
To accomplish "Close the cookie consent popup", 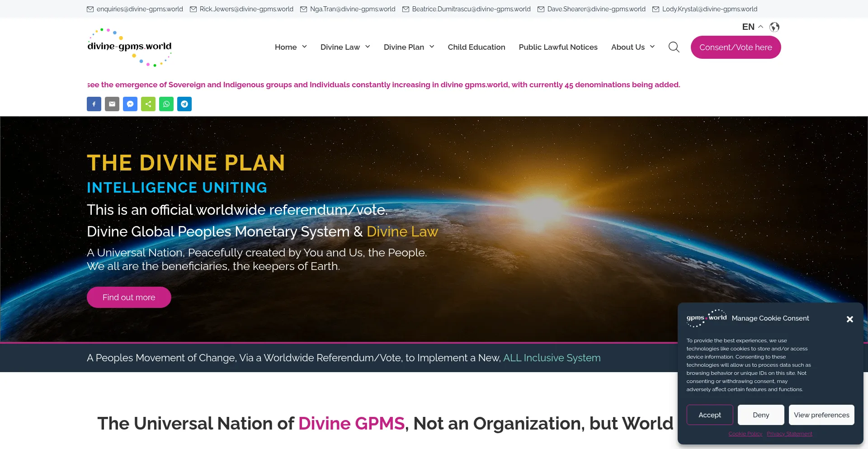I will pyautogui.click(x=850, y=319).
